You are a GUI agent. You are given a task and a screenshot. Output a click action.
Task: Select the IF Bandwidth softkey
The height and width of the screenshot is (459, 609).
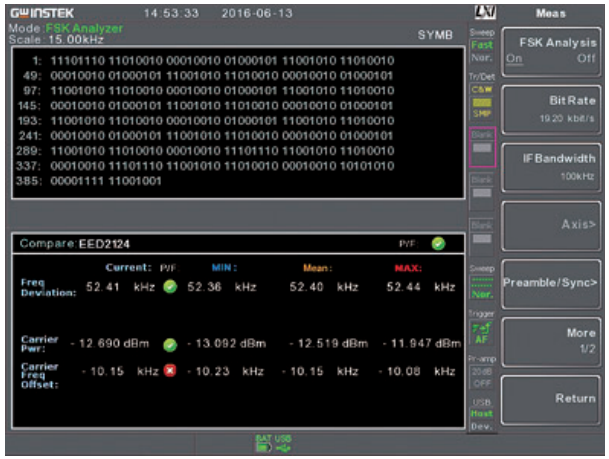point(551,168)
